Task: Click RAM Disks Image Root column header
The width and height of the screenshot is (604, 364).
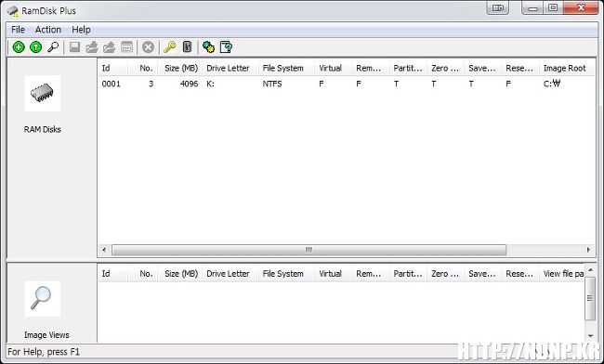Action: (567, 68)
